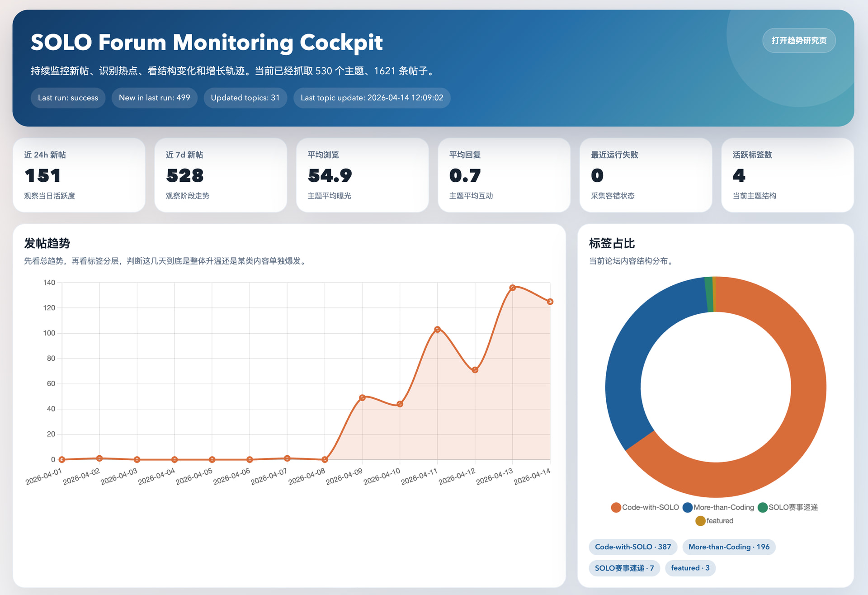Click the More-than-Coding · 196 tag chip

click(x=728, y=547)
